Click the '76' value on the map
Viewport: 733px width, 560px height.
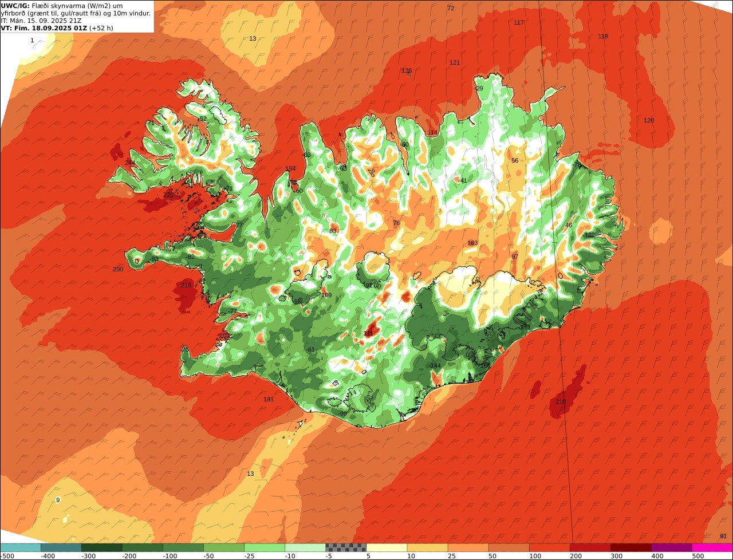(x=396, y=223)
